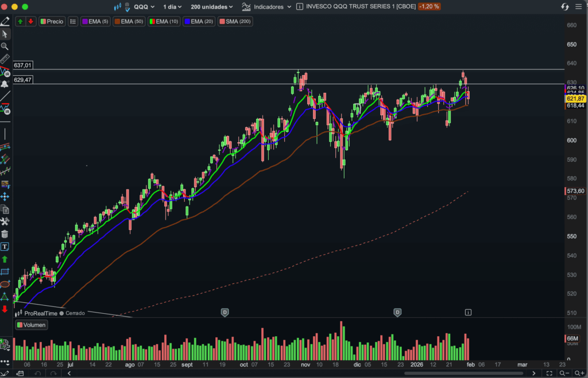The image size is (588, 378).
Task: Select the rectangle drawing tool
Action: tap(5, 271)
